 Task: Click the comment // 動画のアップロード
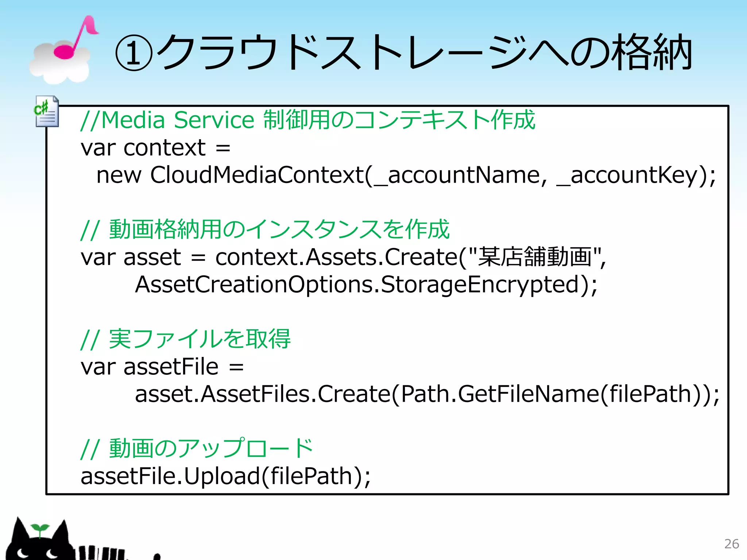[197, 448]
